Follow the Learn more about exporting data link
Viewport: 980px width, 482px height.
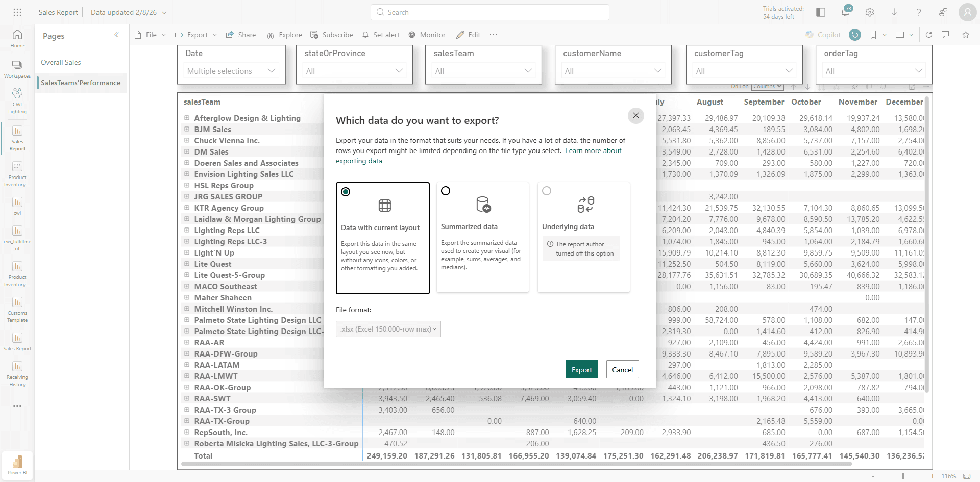594,151
